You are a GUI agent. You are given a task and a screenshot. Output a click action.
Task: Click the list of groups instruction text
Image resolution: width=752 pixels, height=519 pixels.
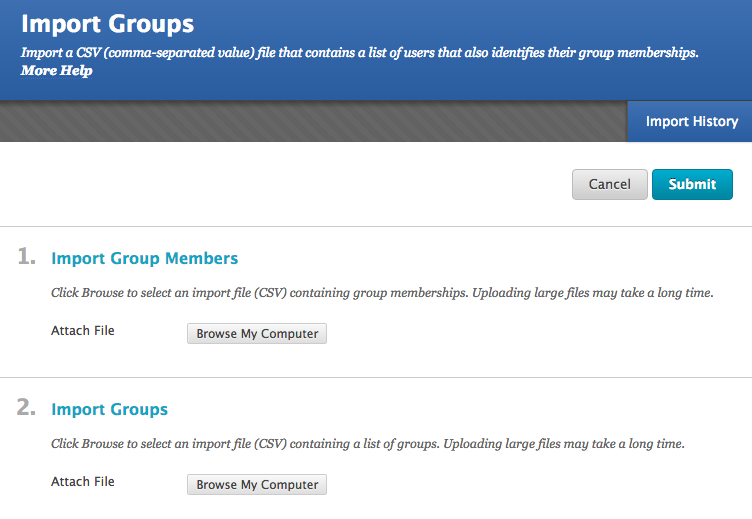368,444
